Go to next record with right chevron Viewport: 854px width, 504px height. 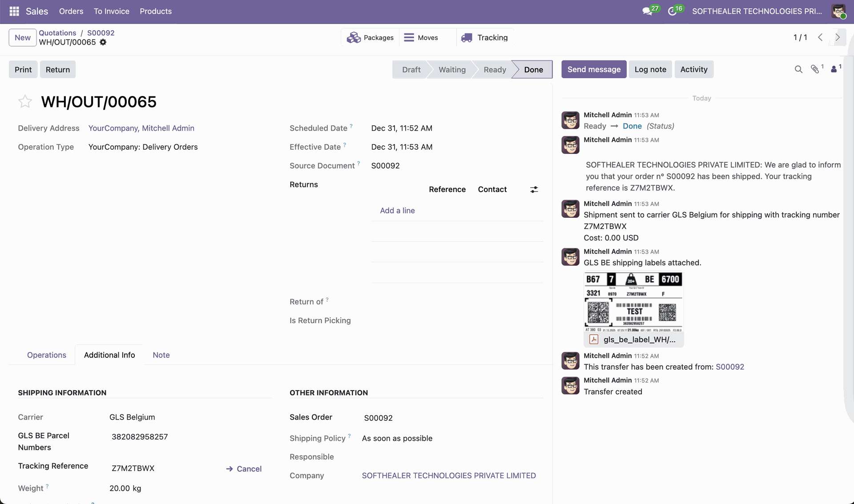(x=838, y=37)
